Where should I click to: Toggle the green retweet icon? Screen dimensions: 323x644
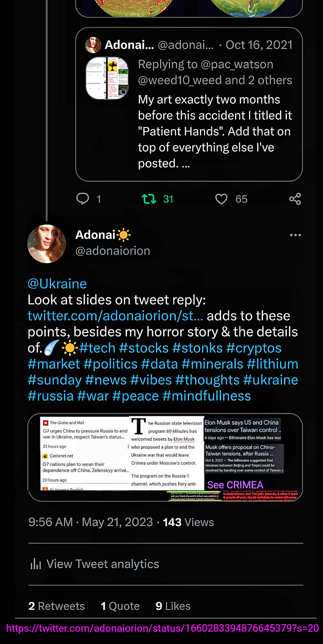(149, 199)
